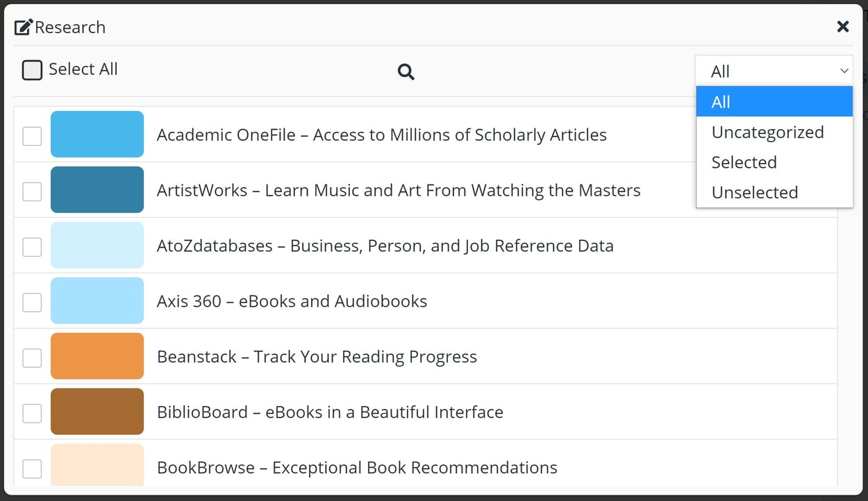The width and height of the screenshot is (868, 501).
Task: Check the Academic OneFile checkbox
Action: point(32,136)
